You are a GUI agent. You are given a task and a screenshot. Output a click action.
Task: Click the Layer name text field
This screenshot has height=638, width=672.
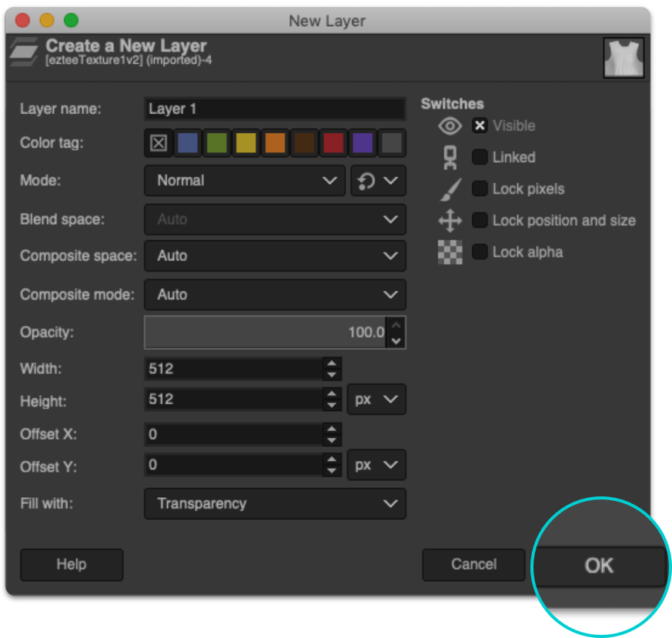pyautogui.click(x=275, y=109)
